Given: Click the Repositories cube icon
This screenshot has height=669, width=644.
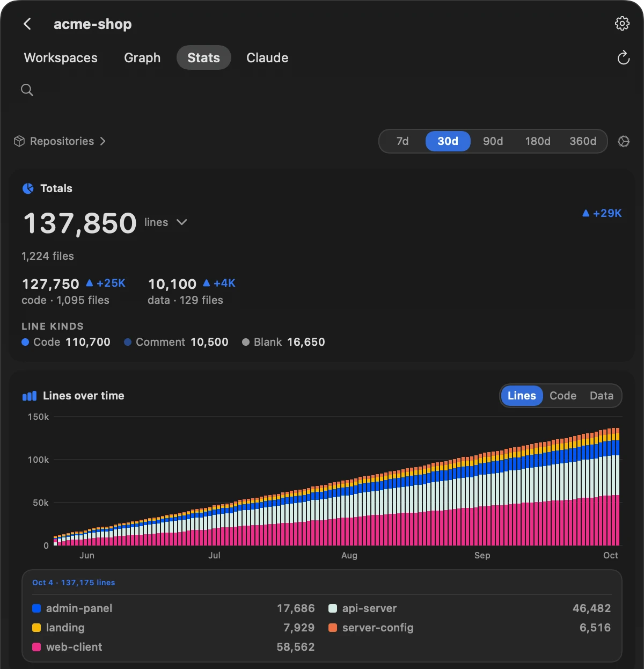Looking at the screenshot, I should tap(19, 141).
